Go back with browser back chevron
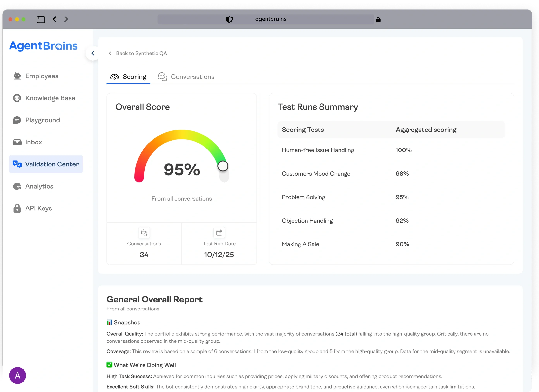 coord(54,19)
